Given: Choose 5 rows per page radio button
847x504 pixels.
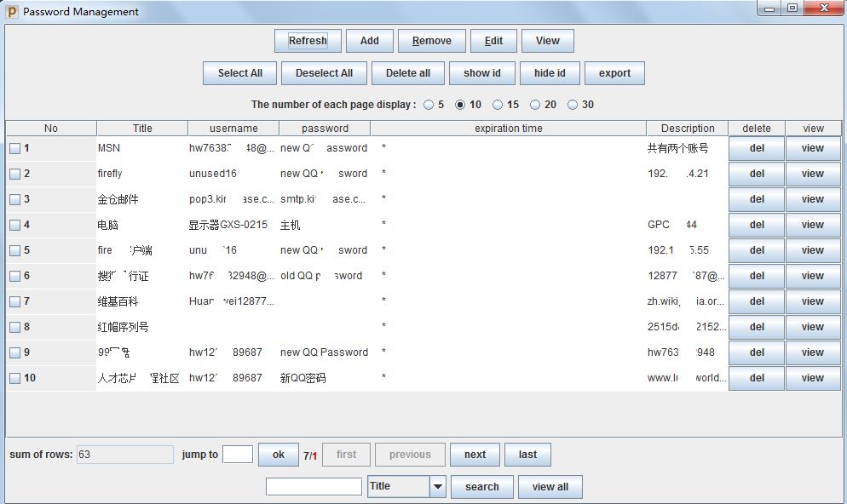Looking at the screenshot, I should coord(428,105).
